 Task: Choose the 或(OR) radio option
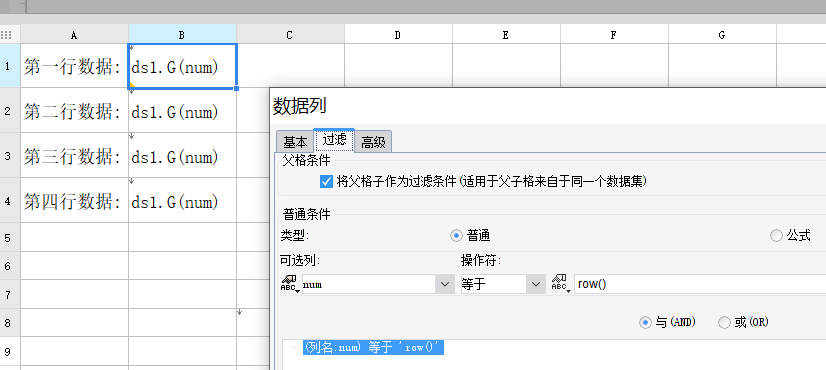pyautogui.click(x=724, y=323)
